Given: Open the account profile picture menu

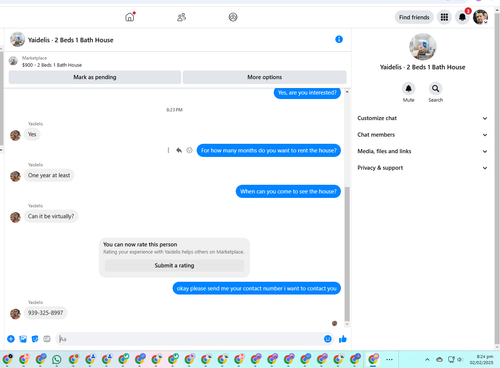Looking at the screenshot, I should pos(480,17).
